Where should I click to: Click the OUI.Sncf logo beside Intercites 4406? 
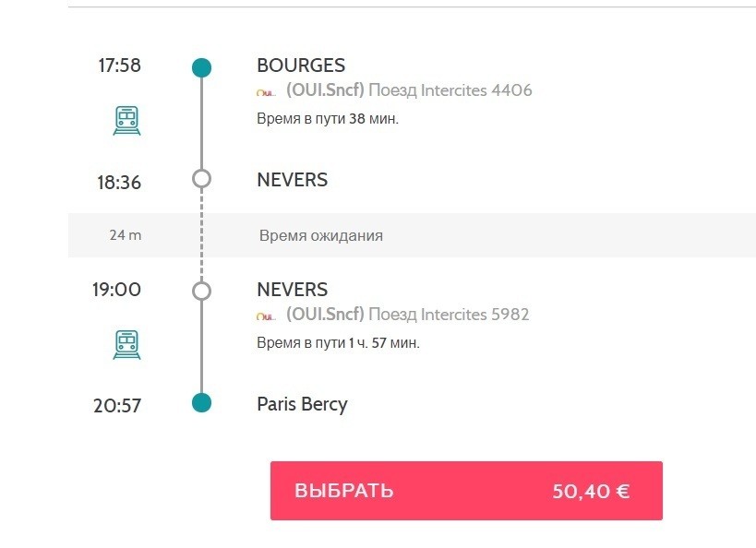(266, 91)
